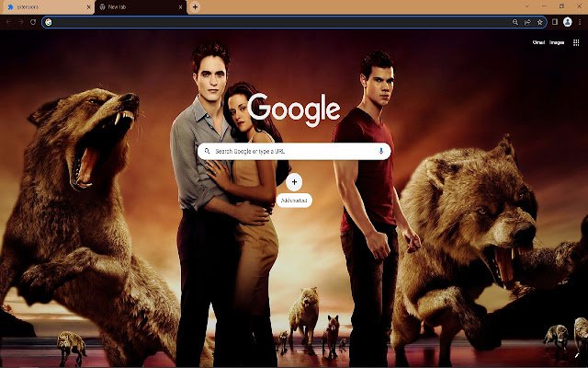Viewport: 588px width, 368px height.
Task: Open the Google apps grid
Action: [576, 42]
